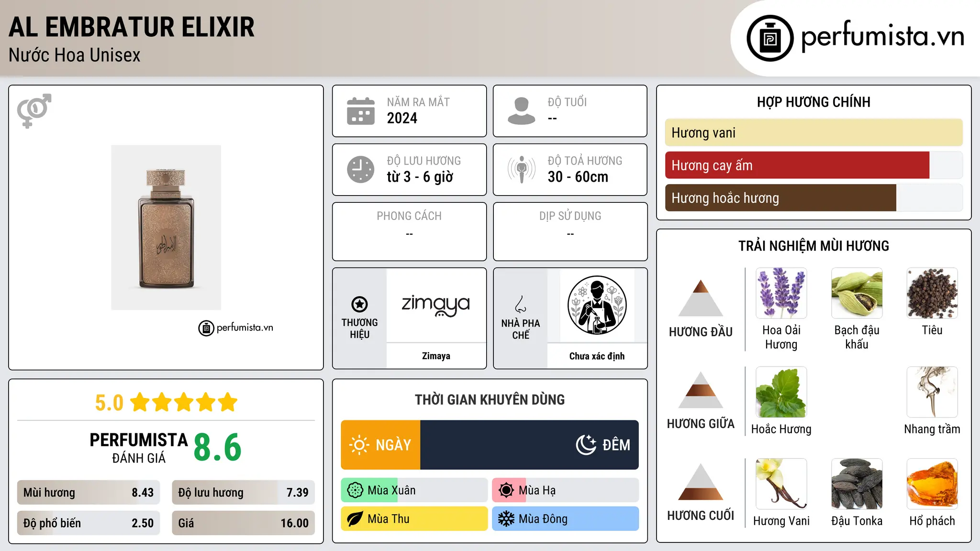Click the DỊP SỬ DỤNG heading

click(570, 216)
